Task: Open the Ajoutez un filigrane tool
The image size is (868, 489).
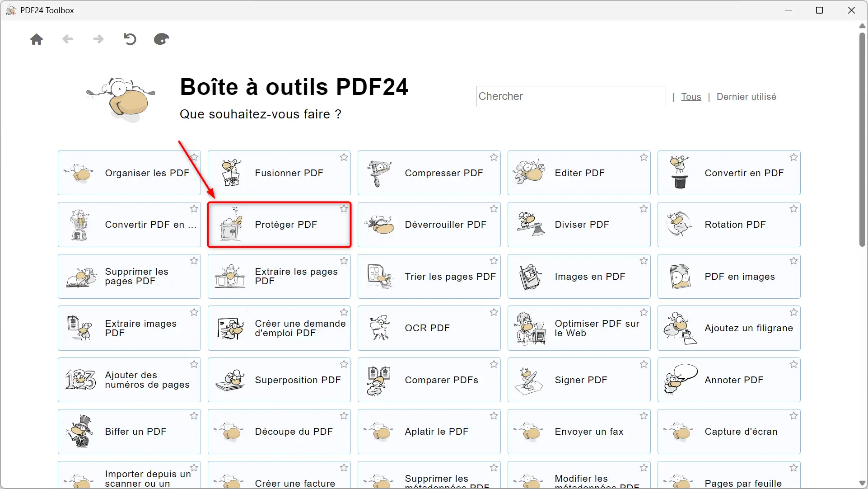Action: [x=729, y=328]
